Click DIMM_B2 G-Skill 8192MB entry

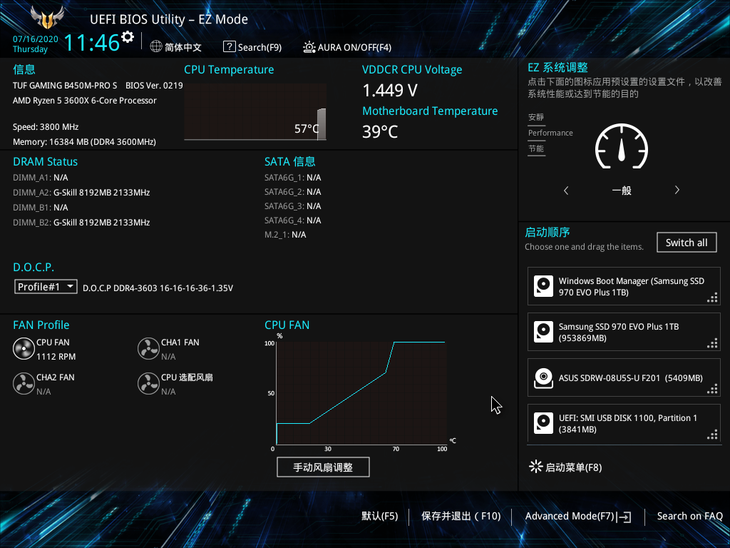click(x=81, y=222)
